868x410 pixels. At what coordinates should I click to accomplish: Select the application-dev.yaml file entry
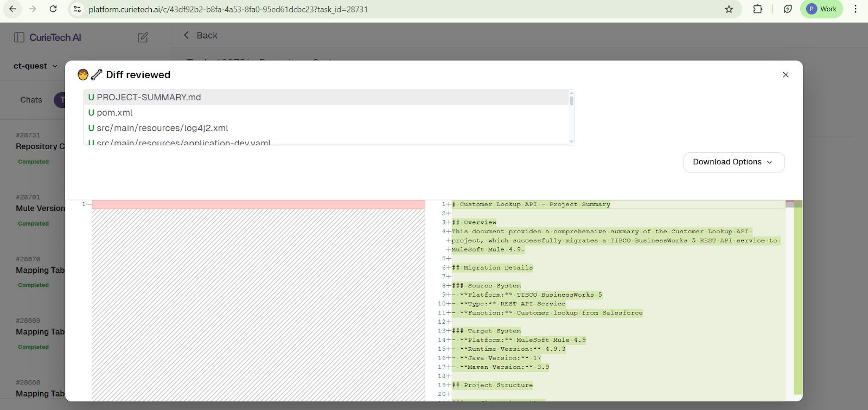click(325, 142)
